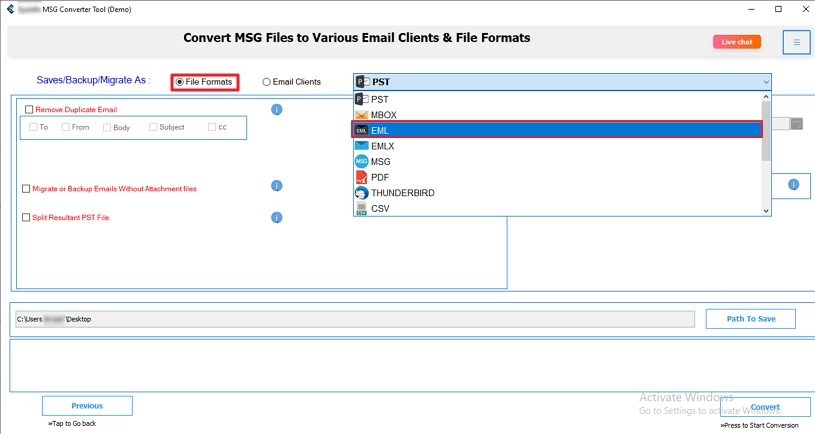Click the app logo in title bar

(10, 9)
